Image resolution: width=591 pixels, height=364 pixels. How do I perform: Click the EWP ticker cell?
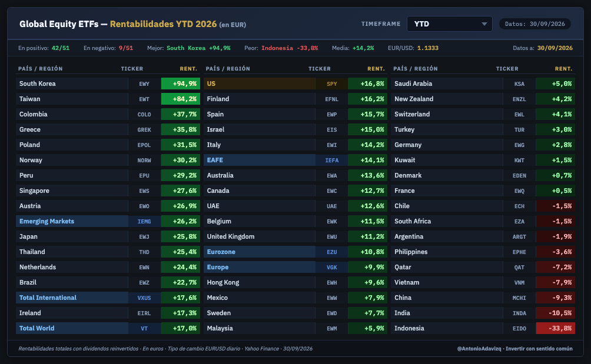pyautogui.click(x=331, y=115)
